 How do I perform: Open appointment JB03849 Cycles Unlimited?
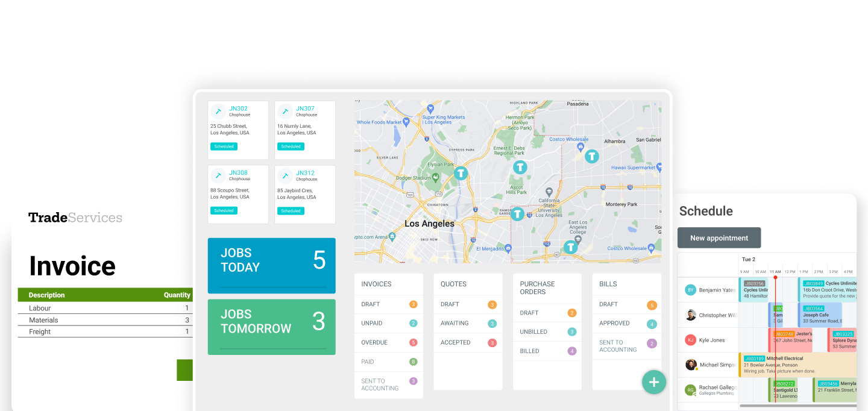pyautogui.click(x=828, y=290)
